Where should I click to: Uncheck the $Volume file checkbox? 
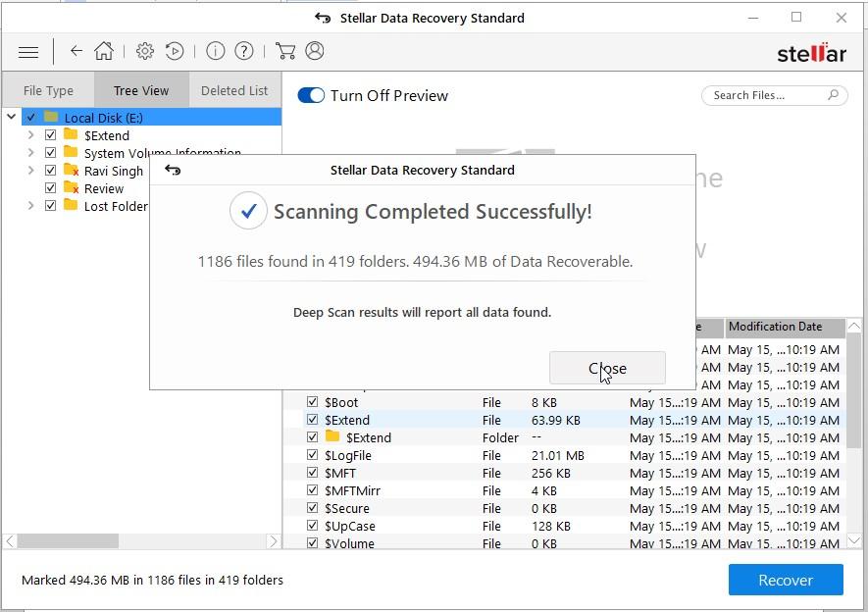click(x=312, y=542)
